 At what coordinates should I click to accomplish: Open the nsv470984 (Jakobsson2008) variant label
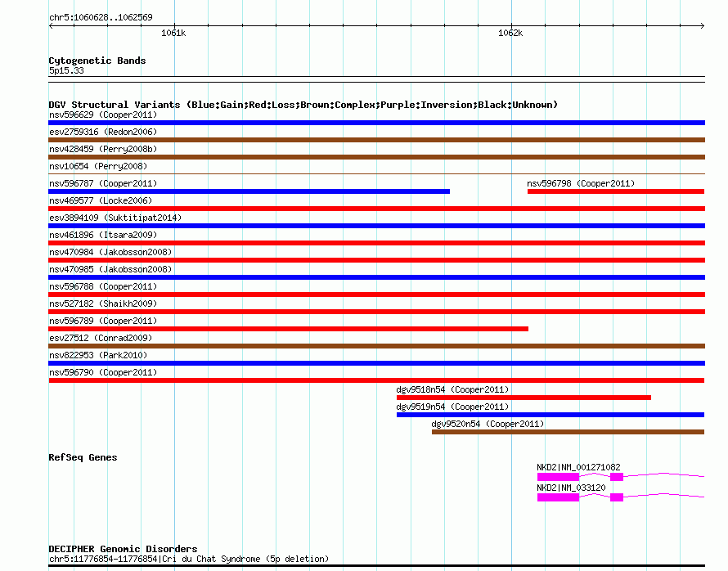(x=110, y=252)
